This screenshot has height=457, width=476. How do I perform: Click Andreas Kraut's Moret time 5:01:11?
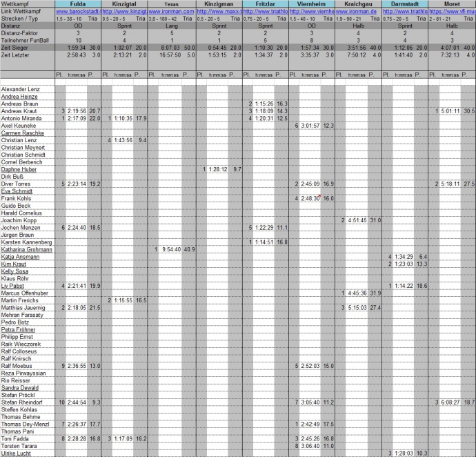[x=450, y=111]
